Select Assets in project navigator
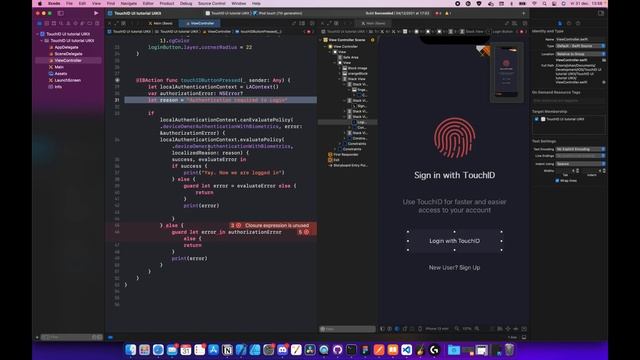This screenshot has width=640, height=360. [x=60, y=74]
